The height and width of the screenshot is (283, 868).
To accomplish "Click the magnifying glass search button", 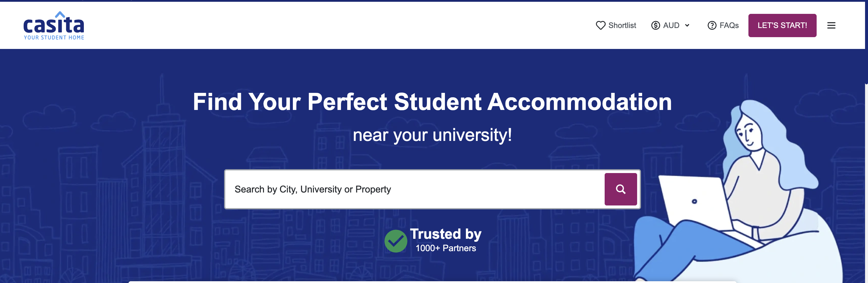I will pyautogui.click(x=620, y=189).
